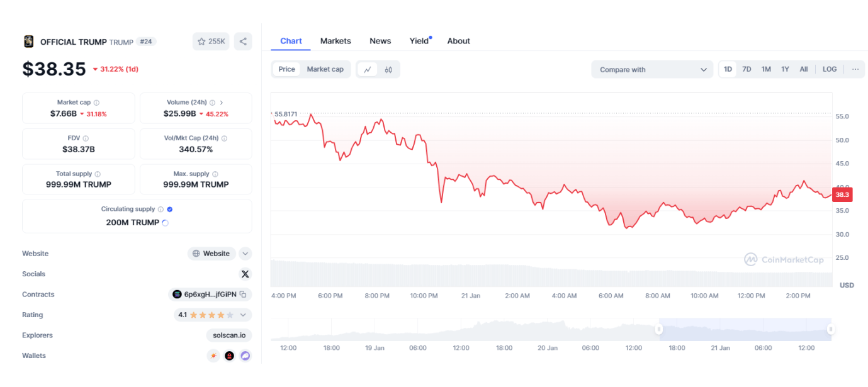This screenshot has height=387, width=868.
Task: Open first orange wallet icon
Action: point(214,356)
